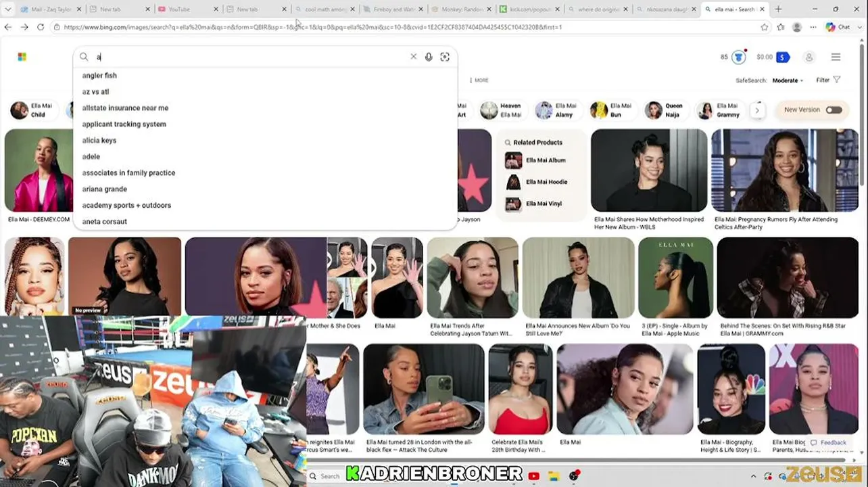868x487 pixels.
Task: Open a new browser tab with plus
Action: tap(778, 9)
